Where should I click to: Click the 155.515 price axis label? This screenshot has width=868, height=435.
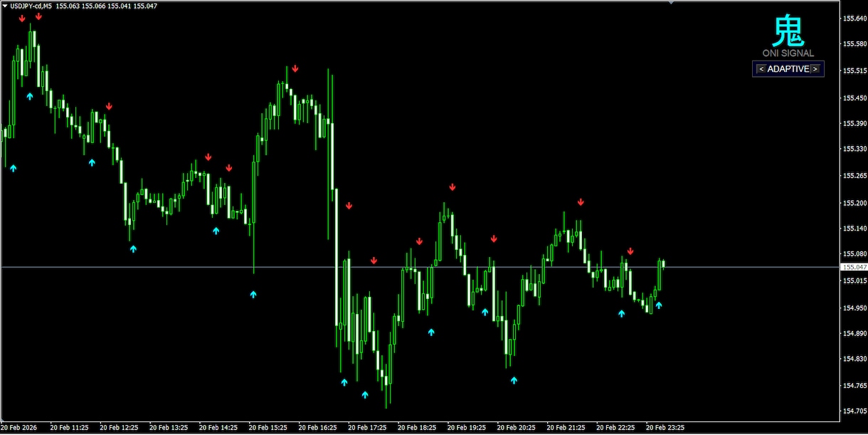(854, 71)
